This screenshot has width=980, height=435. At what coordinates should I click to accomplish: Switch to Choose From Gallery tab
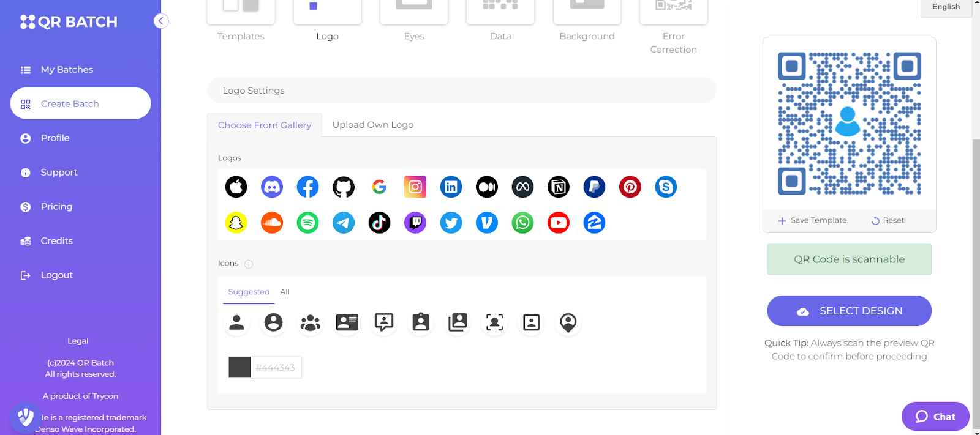(x=265, y=125)
